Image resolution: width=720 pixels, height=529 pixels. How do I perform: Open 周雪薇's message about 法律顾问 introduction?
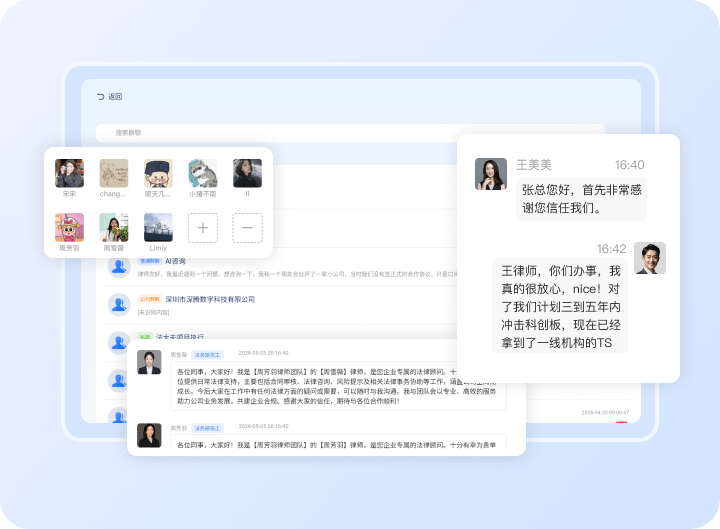(x=338, y=386)
